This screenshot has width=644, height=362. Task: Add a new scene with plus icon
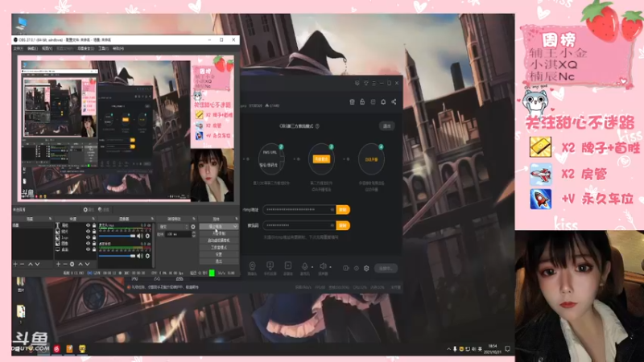coord(15,265)
